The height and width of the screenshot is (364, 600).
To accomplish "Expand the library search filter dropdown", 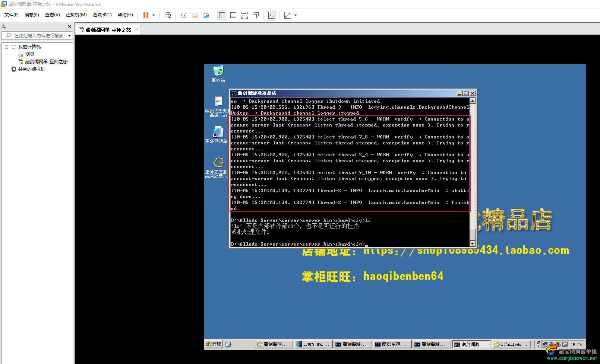I will (x=69, y=36).
